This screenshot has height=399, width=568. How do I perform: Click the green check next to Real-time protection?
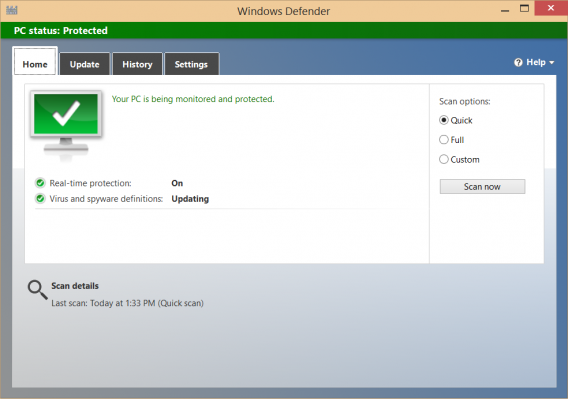40,183
